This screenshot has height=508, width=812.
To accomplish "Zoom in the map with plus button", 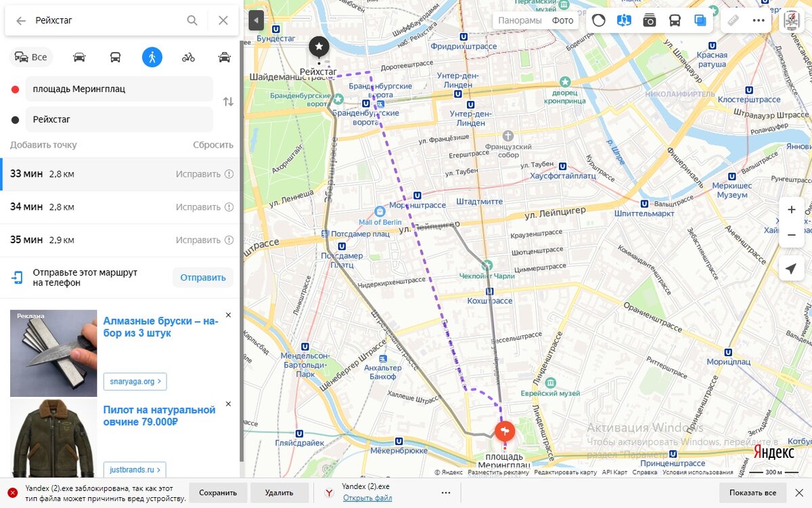I will [x=792, y=210].
